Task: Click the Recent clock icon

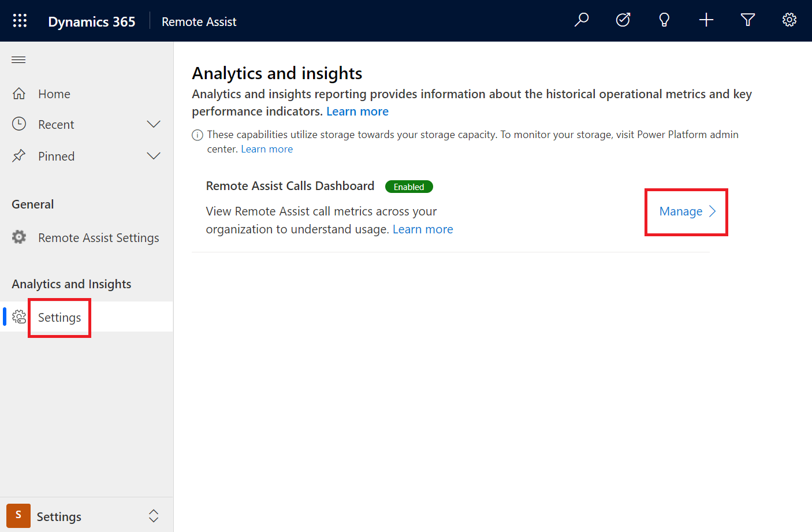Action: pos(19,124)
